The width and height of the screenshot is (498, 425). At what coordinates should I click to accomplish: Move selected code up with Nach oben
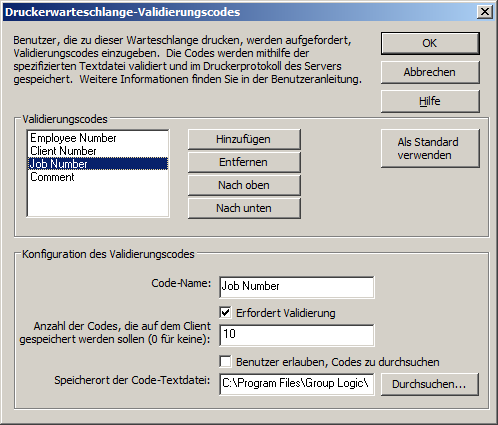coord(244,185)
